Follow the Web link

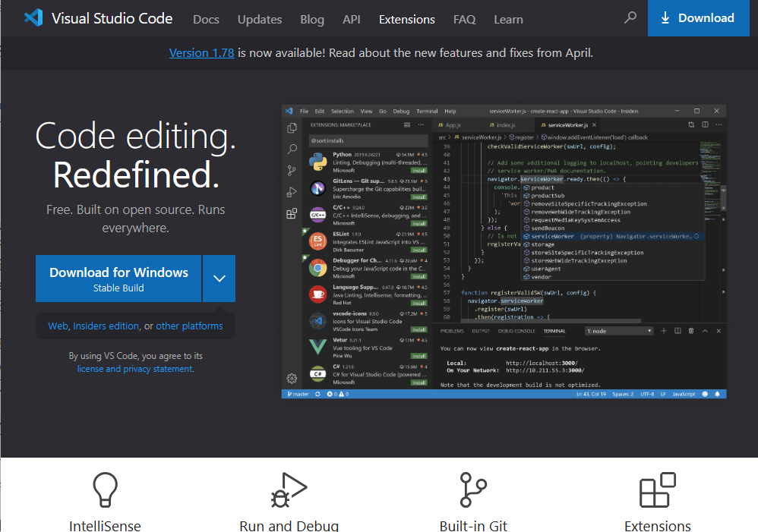(58, 326)
